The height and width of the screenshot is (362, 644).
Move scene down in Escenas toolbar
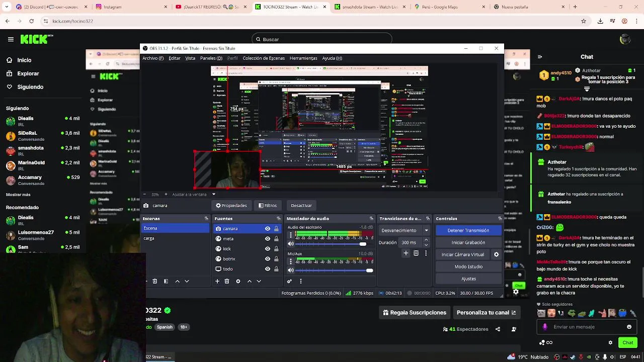(x=187, y=282)
